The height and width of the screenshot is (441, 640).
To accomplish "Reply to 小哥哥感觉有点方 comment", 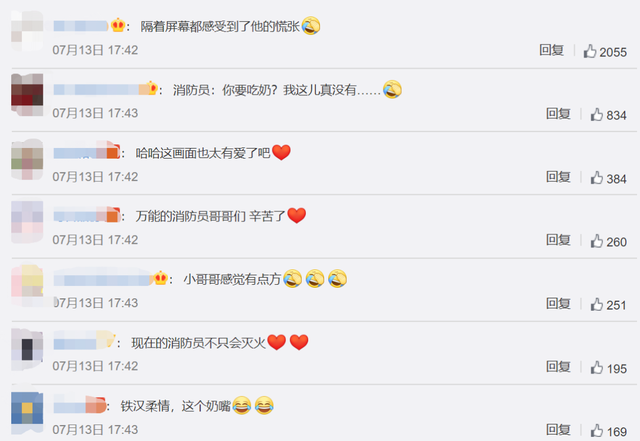I will pyautogui.click(x=558, y=303).
